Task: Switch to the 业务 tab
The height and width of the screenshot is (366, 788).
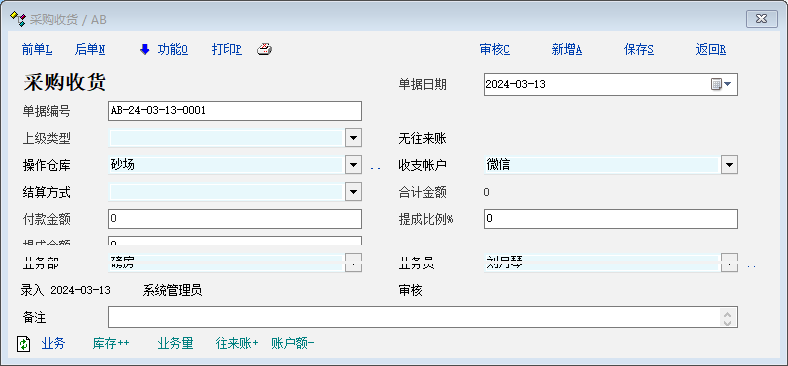Action: pyautogui.click(x=53, y=344)
